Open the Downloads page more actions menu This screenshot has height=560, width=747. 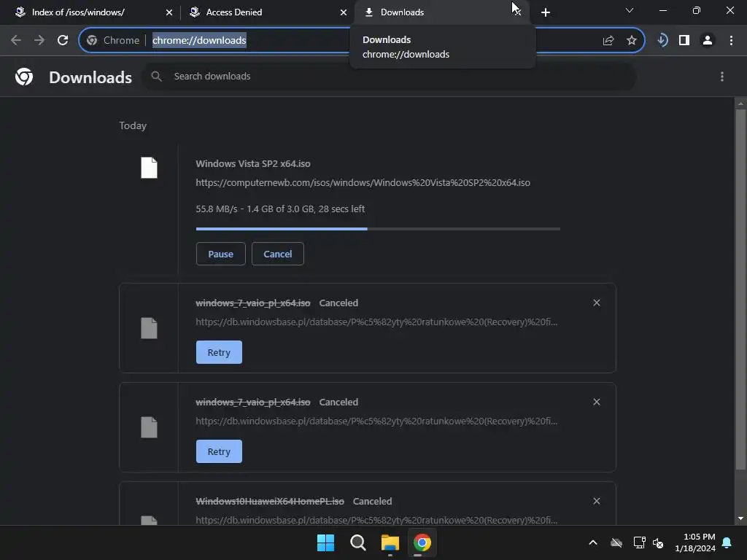pos(722,77)
